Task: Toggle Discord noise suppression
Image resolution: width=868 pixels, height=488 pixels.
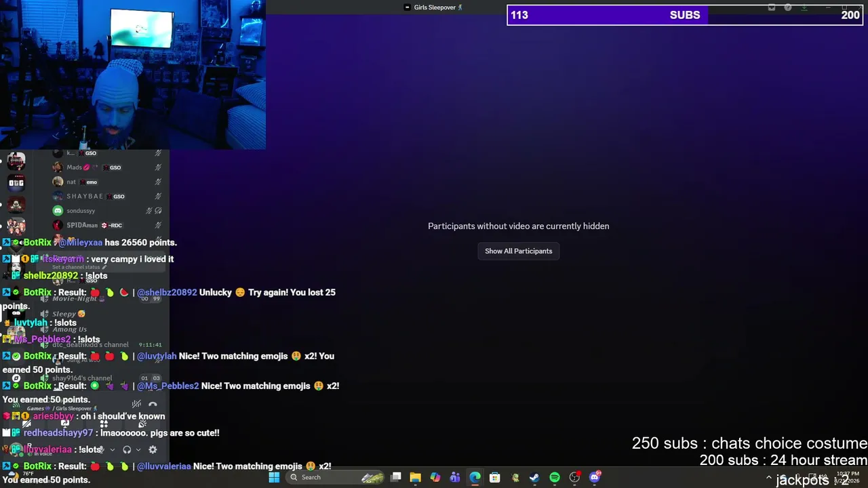Action: (136, 405)
